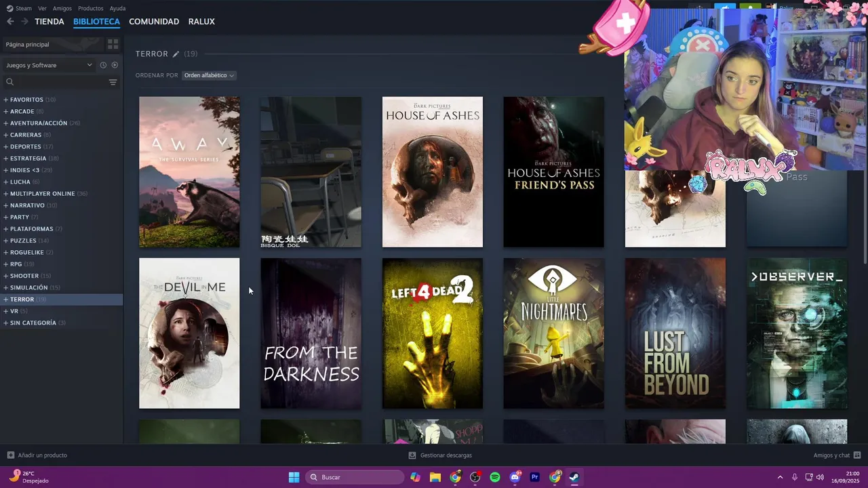Click the add product plus icon

[10, 455]
